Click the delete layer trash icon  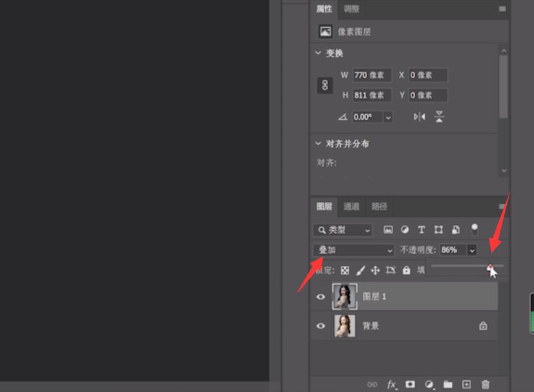pos(485,384)
